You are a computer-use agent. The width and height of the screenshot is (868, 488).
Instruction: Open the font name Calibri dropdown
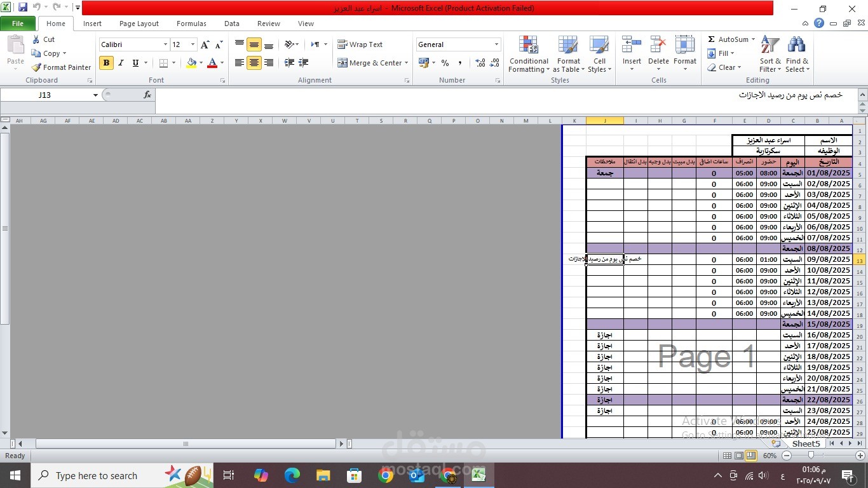165,44
